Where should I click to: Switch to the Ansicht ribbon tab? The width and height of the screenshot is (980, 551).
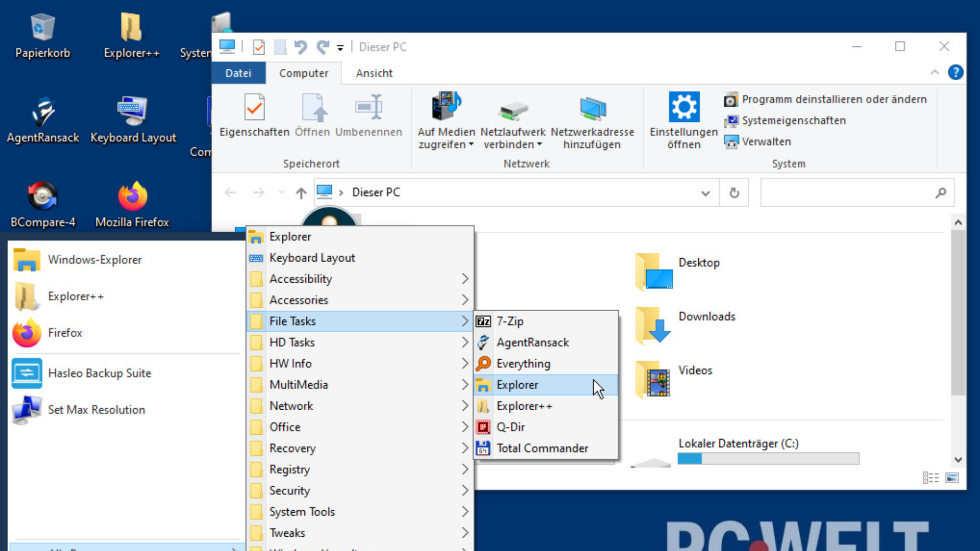(x=374, y=73)
